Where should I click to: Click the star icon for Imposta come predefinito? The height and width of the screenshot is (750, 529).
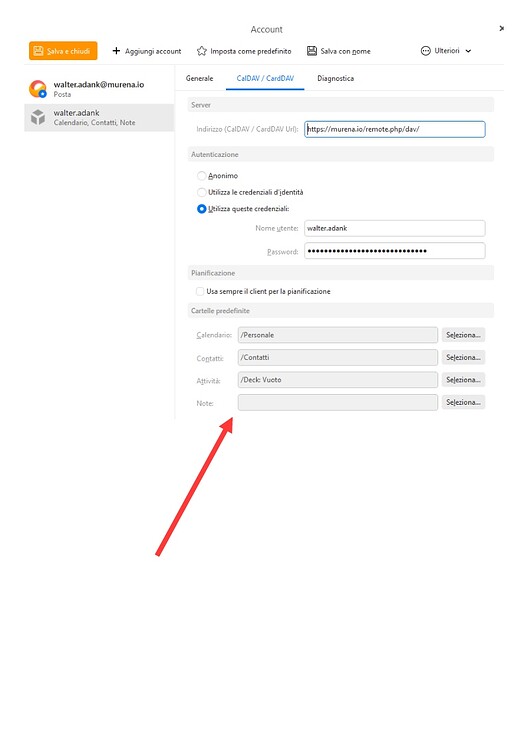(202, 51)
